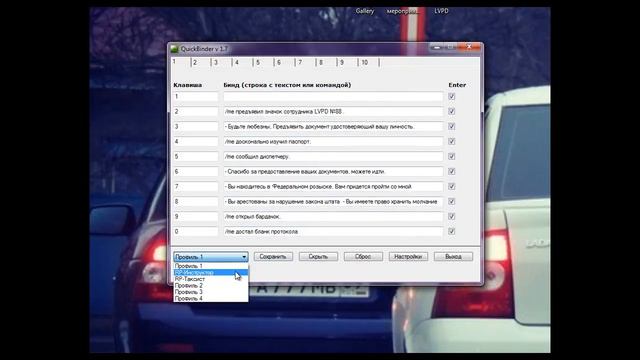
Task: Click the empty bind field for key 1
Action: click(333, 97)
